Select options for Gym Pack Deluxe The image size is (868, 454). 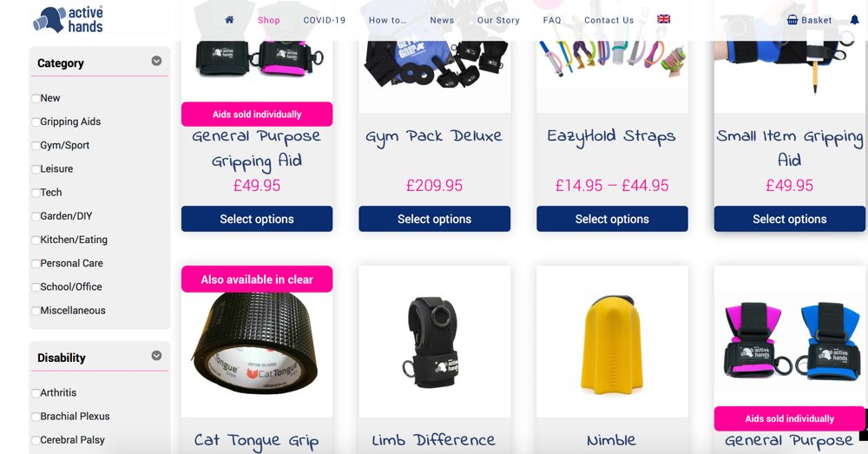[x=435, y=219]
